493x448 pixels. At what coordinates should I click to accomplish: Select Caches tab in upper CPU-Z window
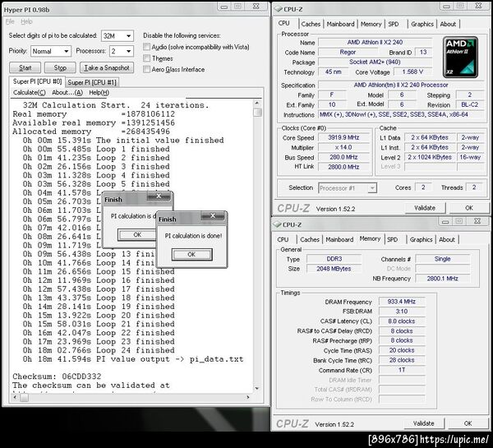pos(311,24)
